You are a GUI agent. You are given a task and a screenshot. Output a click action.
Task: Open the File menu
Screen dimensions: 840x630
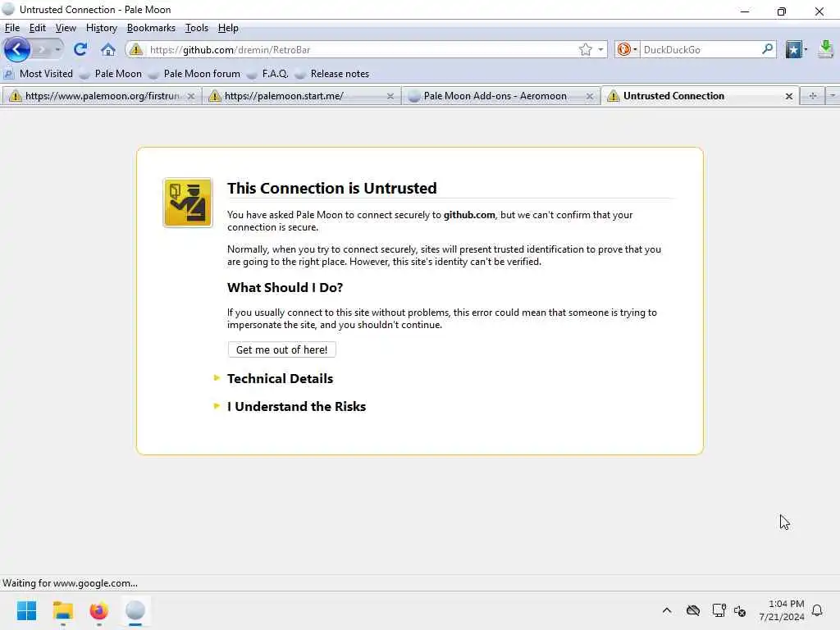click(11, 28)
